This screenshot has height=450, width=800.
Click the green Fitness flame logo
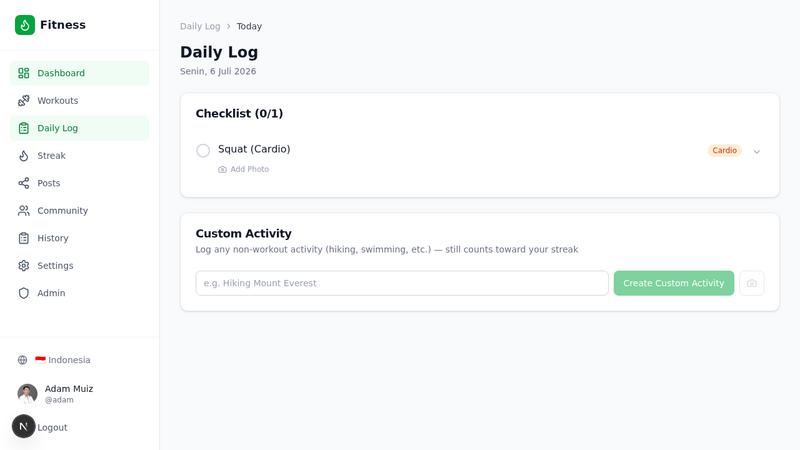(24, 25)
